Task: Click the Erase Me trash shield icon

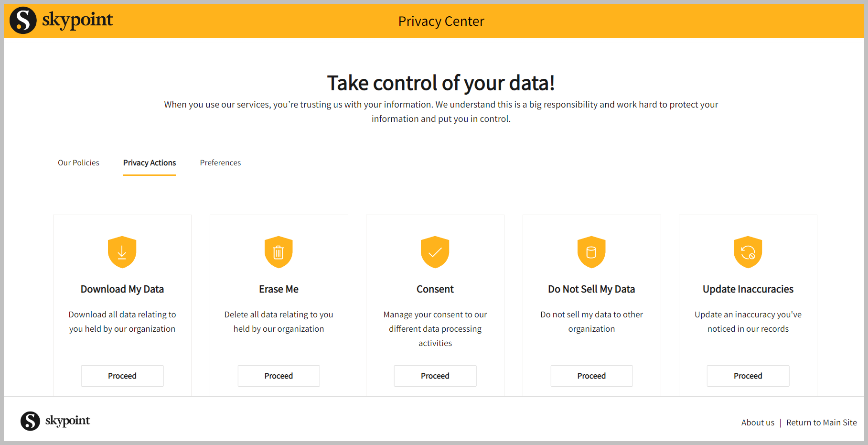Action: (279, 252)
